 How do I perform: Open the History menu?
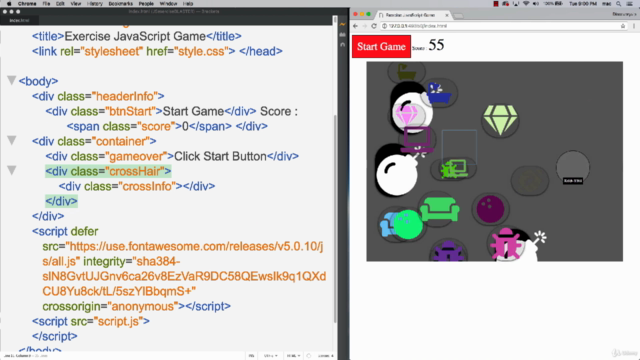tap(95, 4)
